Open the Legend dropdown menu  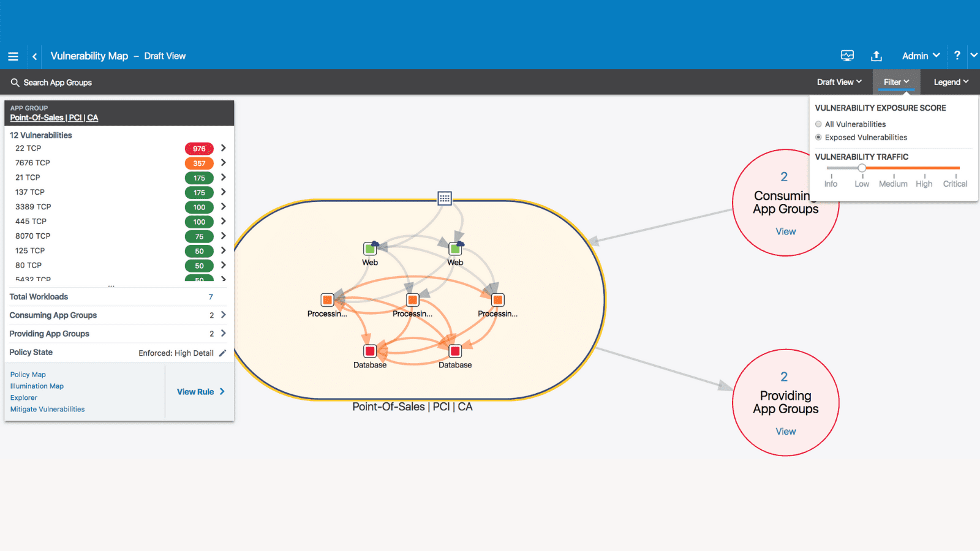951,82
